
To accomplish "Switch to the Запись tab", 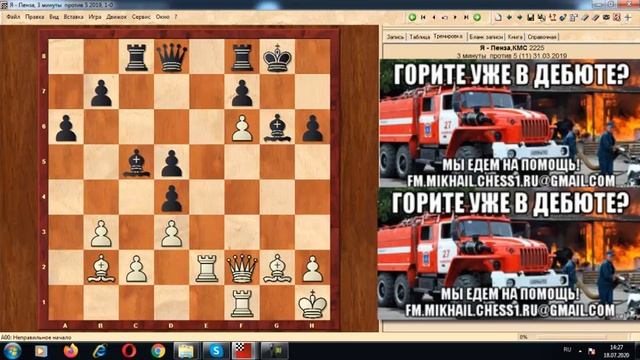I will coord(395,37).
